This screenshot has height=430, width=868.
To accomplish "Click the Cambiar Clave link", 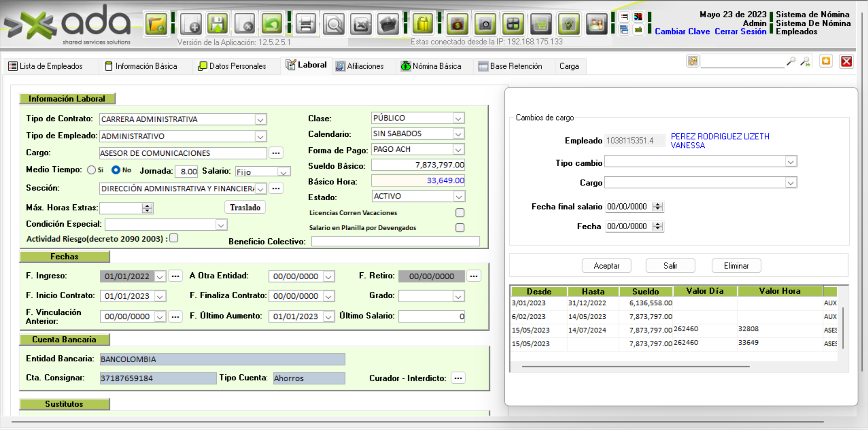I will pyautogui.click(x=682, y=32).
